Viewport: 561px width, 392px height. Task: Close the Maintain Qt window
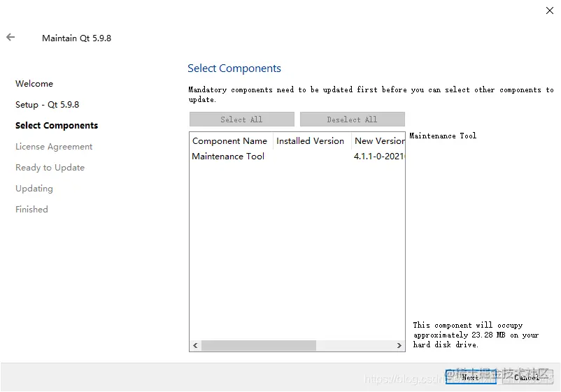pyautogui.click(x=550, y=10)
